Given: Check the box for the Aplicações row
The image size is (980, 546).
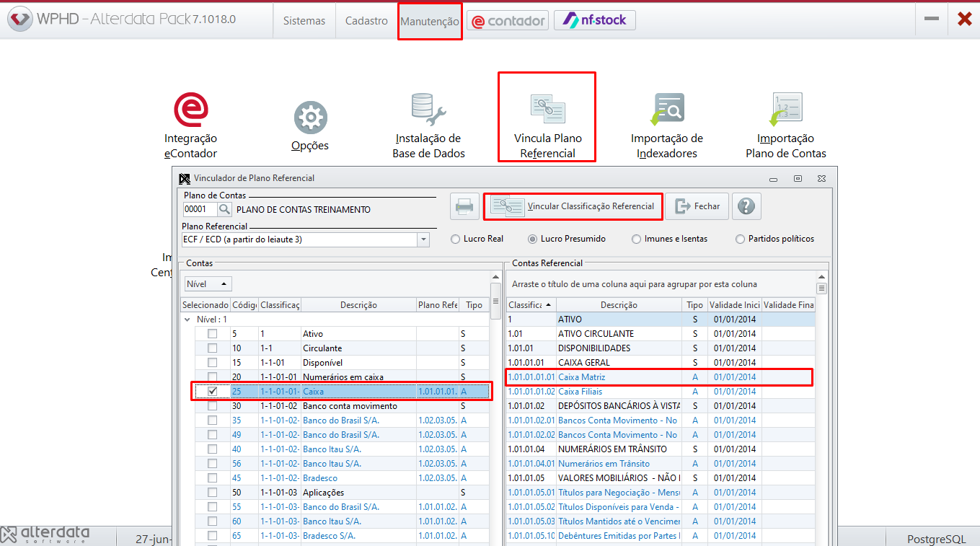Looking at the screenshot, I should [x=212, y=493].
